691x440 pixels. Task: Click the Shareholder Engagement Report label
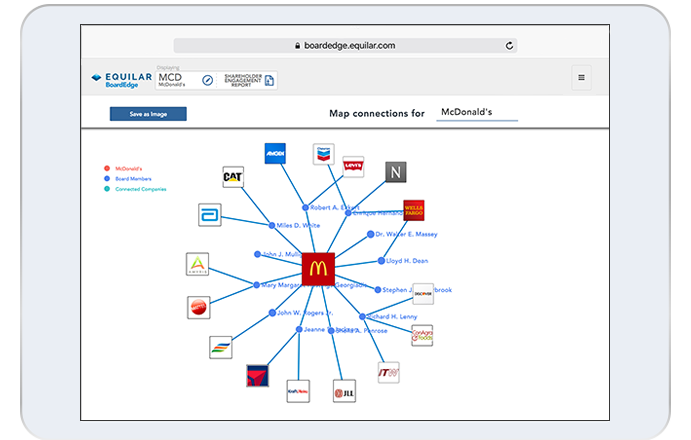pos(243,80)
